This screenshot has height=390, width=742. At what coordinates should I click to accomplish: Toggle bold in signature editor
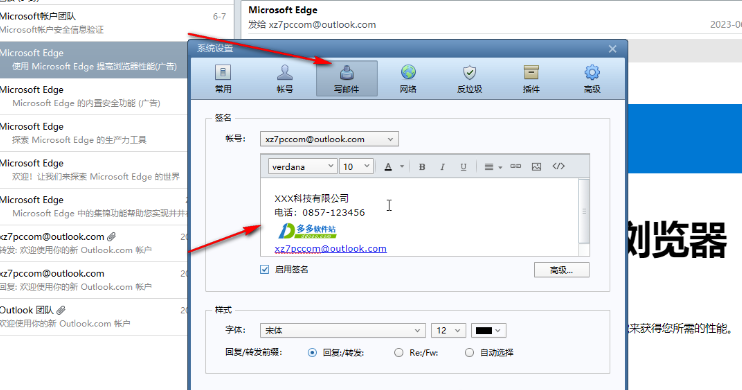pos(422,167)
